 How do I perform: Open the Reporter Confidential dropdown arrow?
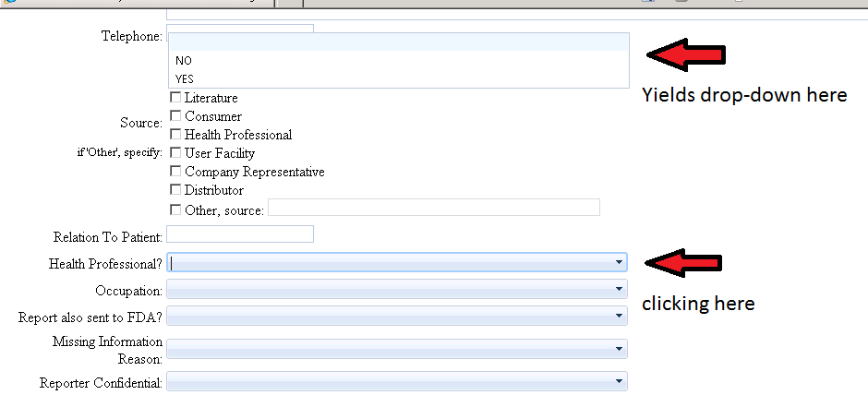tap(619, 381)
